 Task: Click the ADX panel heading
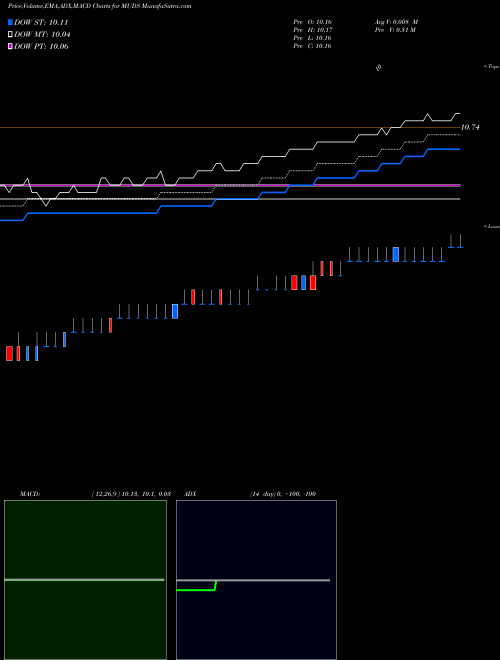coord(190,494)
